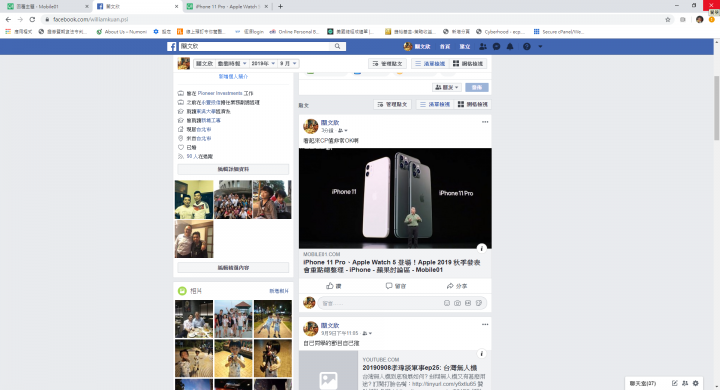Click the 編輯精選內容 button under featured photos
Image resolution: width=720 pixels, height=390 pixels.
[x=233, y=267]
